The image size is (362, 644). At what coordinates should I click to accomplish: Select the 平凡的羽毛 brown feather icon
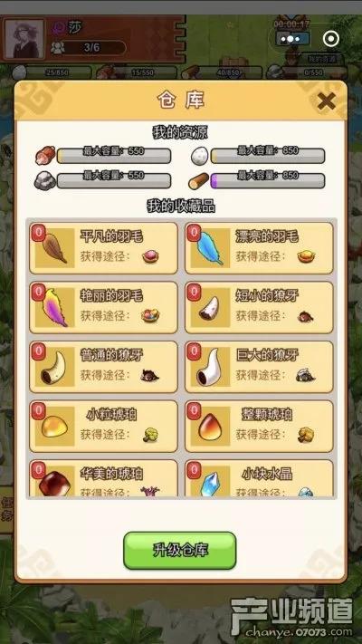coord(54,248)
